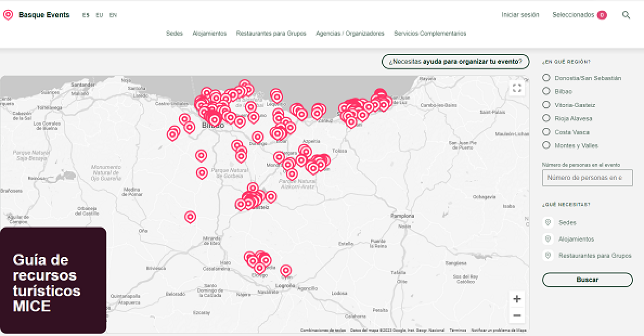
Task: Open Agencias / Organizadores in navigation
Action: point(350,34)
